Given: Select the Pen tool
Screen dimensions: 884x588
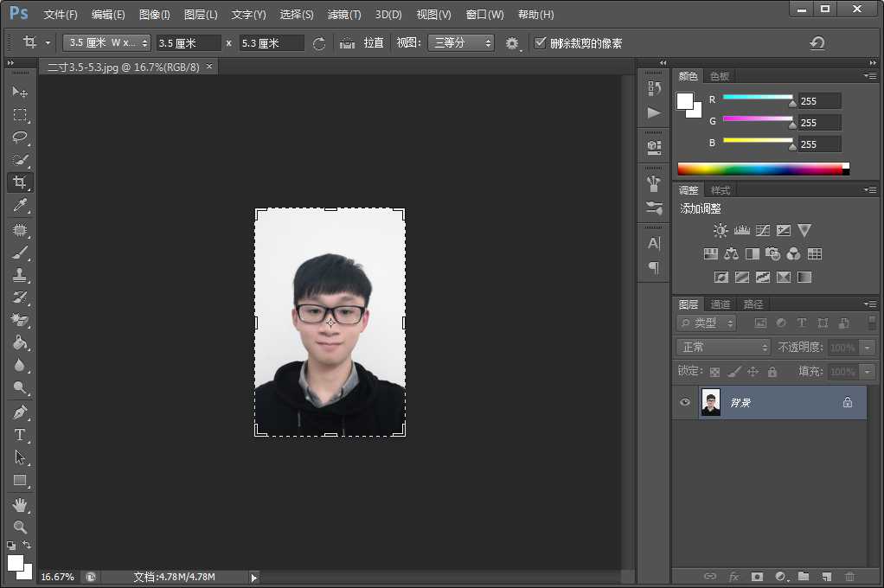Looking at the screenshot, I should (x=20, y=412).
